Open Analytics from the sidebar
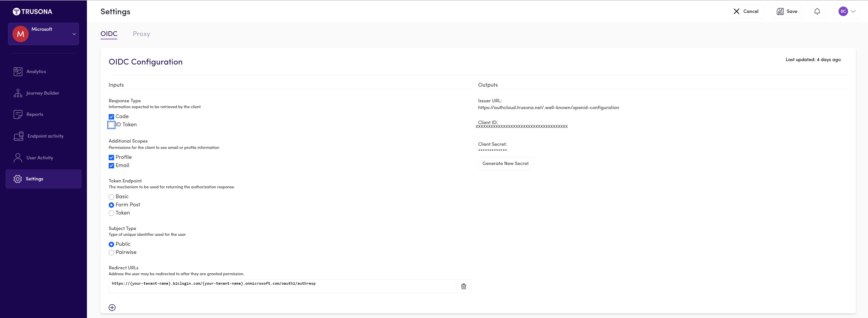The image size is (868, 318). click(x=36, y=72)
